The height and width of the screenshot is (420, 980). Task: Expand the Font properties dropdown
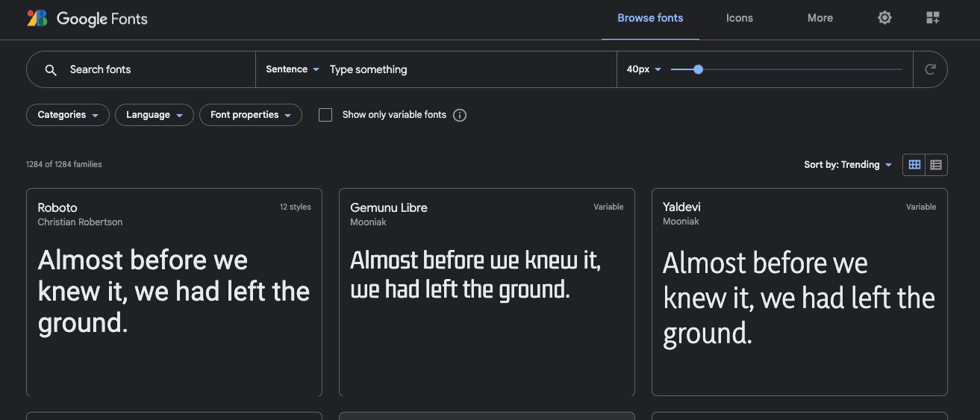(251, 115)
